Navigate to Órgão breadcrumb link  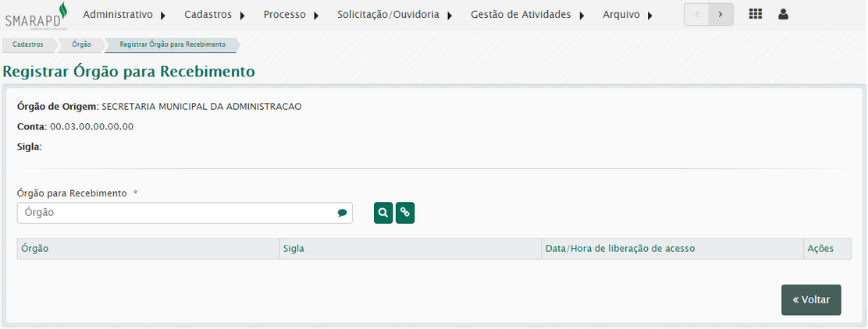(81, 44)
